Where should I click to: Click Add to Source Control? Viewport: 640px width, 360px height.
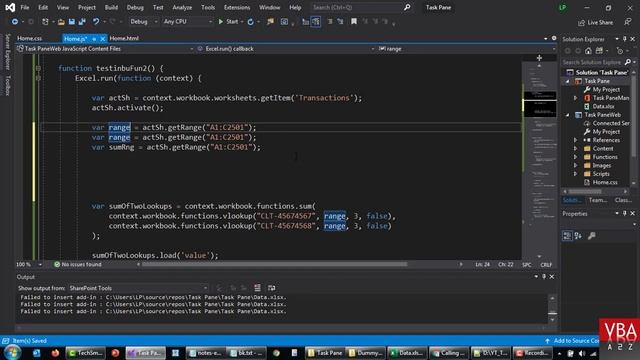572,340
